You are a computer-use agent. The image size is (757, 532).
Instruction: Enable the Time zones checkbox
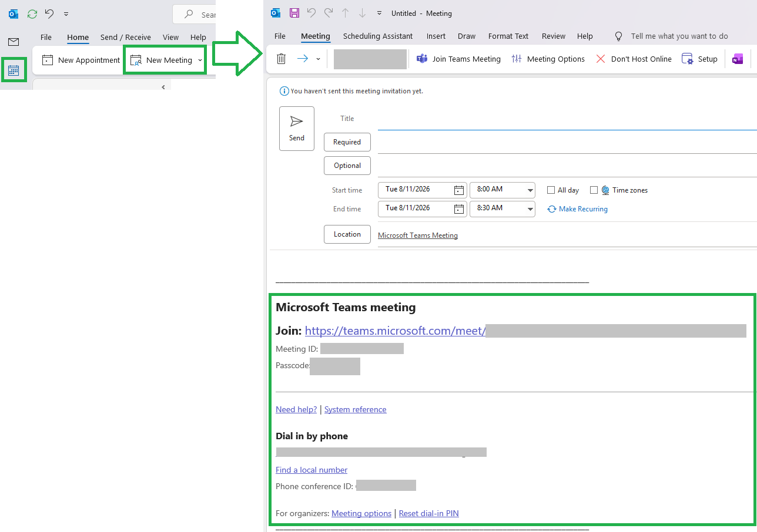tap(594, 190)
